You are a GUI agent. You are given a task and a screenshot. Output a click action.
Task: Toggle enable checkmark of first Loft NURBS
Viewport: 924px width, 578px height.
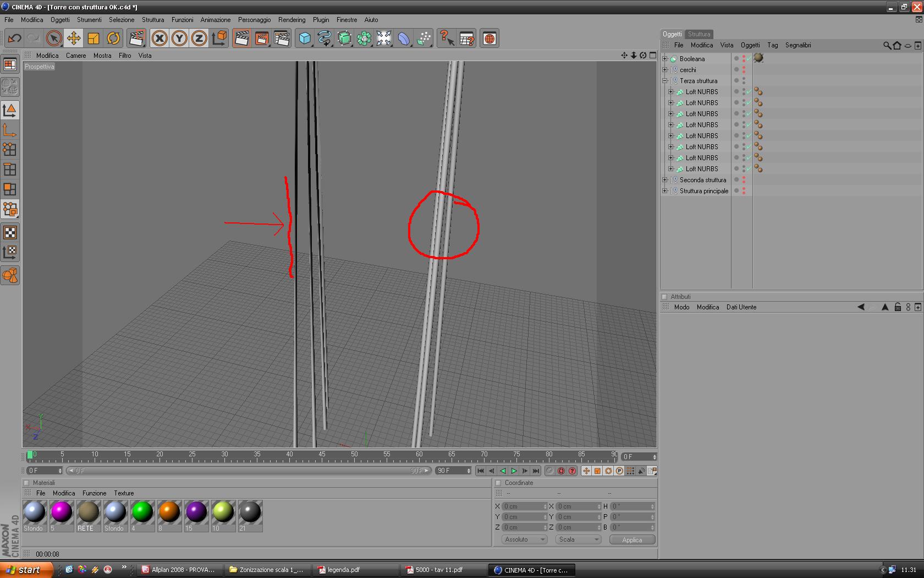pos(749,92)
